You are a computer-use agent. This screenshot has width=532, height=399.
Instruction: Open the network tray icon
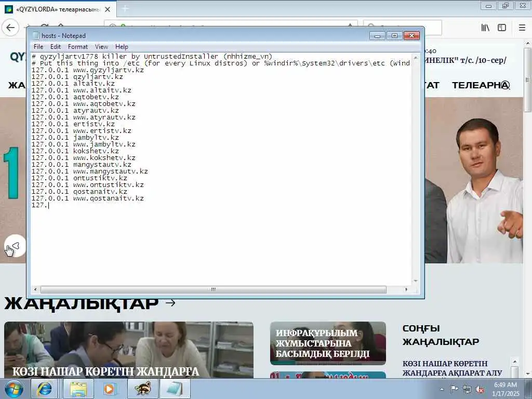click(467, 390)
